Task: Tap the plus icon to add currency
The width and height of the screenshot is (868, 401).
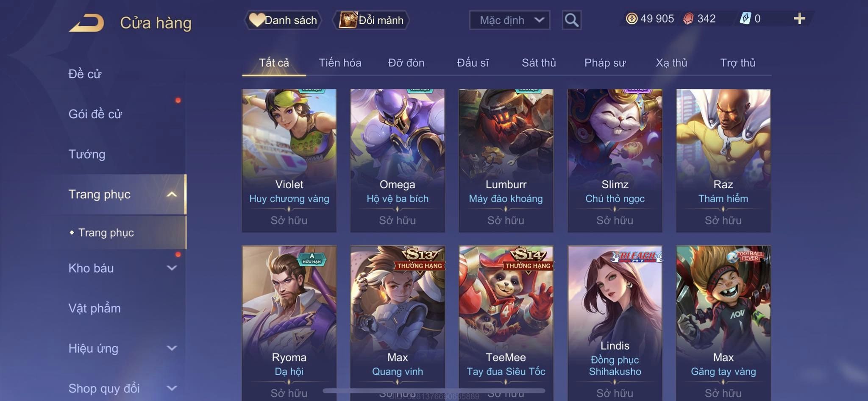Action: (799, 18)
